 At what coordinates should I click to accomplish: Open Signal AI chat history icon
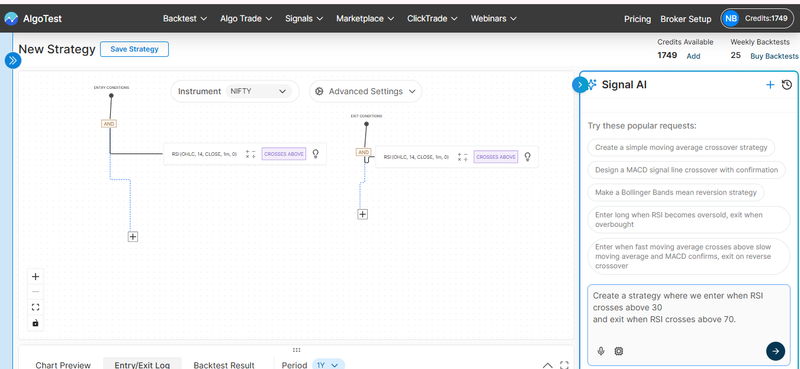pos(787,85)
